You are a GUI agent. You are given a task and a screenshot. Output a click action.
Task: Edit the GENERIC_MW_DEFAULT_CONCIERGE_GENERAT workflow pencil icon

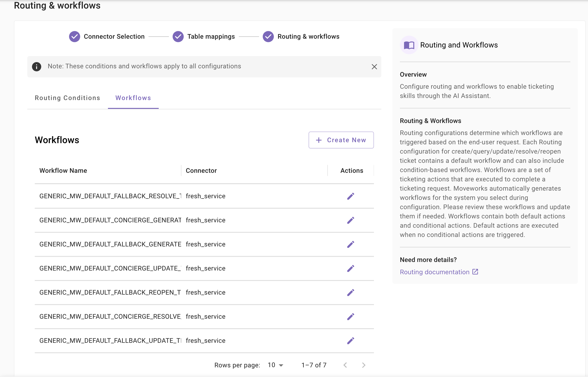(x=350, y=220)
